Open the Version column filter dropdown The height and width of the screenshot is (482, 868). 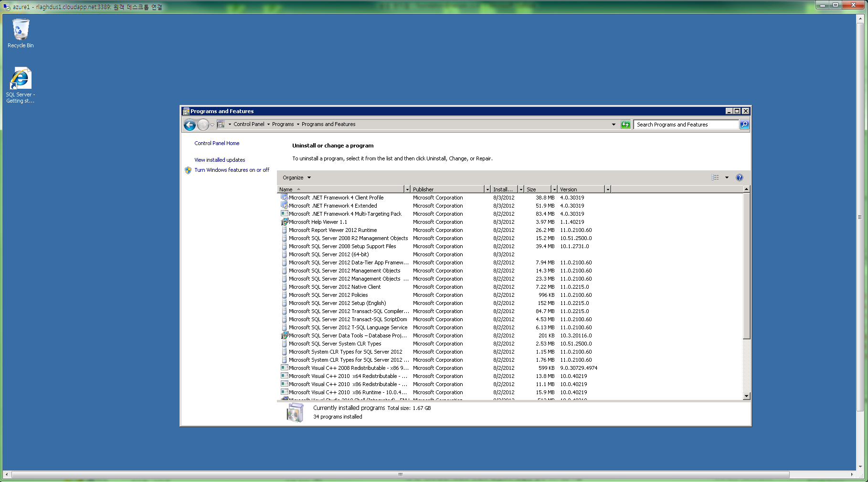tap(608, 189)
